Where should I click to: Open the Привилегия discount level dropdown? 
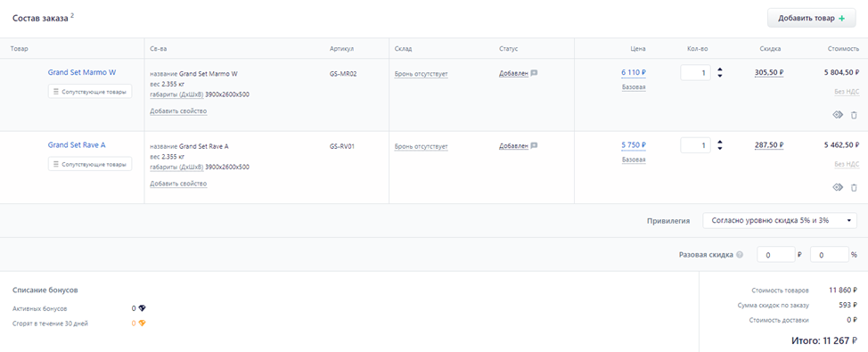pyautogui.click(x=780, y=220)
